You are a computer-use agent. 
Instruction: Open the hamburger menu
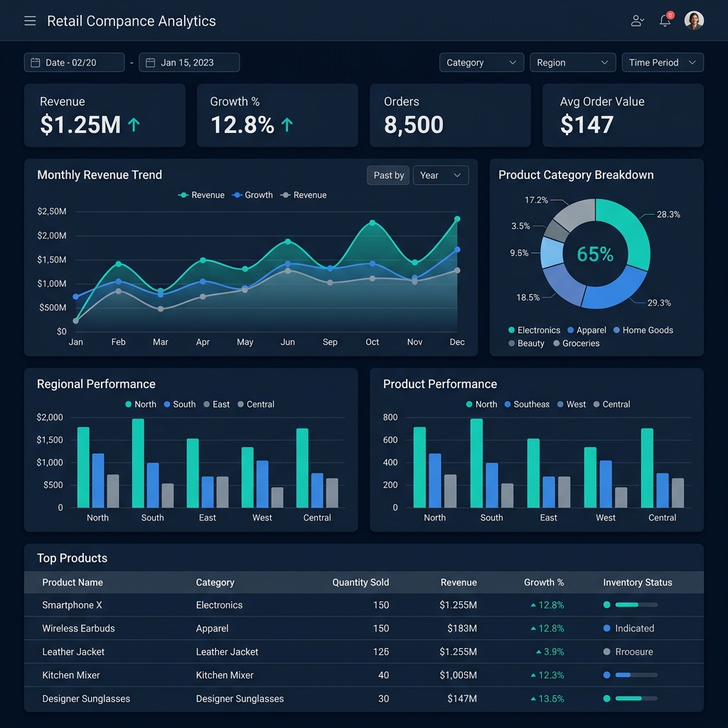(x=30, y=21)
